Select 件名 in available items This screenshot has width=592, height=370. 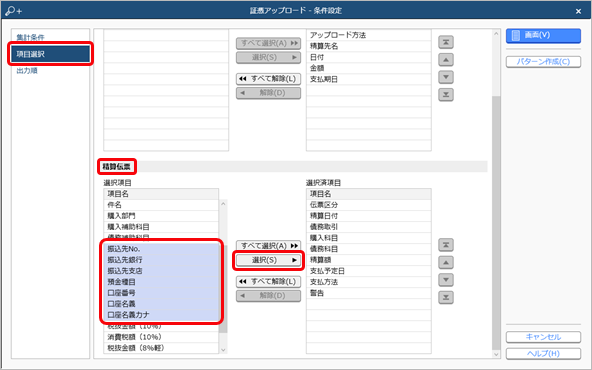tap(161, 205)
